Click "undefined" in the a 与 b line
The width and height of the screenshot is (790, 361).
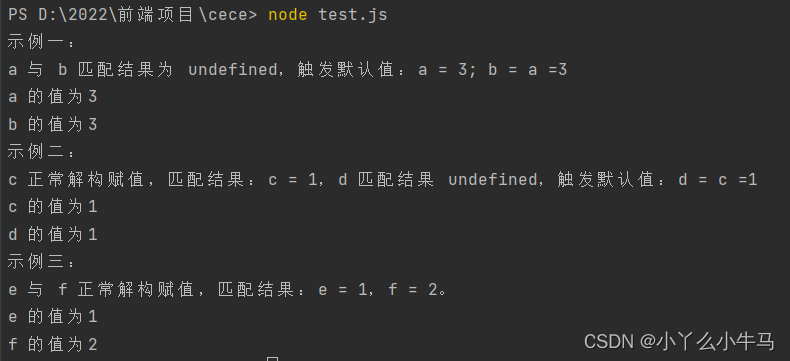232,69
